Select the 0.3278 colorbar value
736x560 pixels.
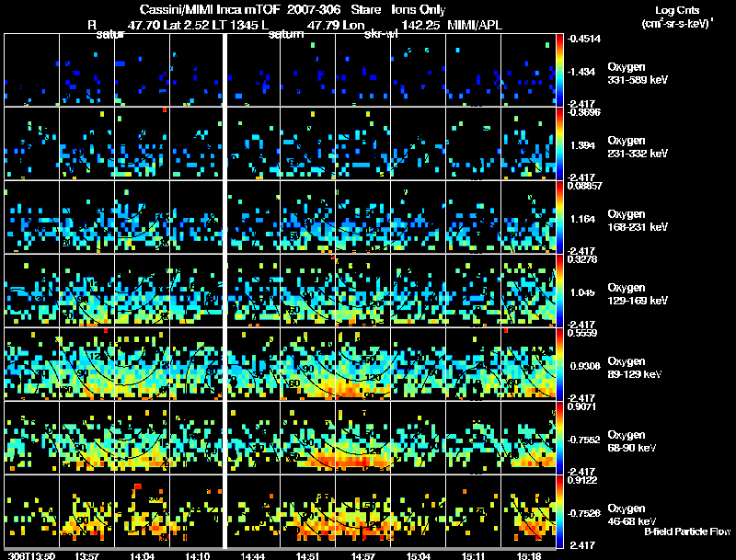[582, 259]
